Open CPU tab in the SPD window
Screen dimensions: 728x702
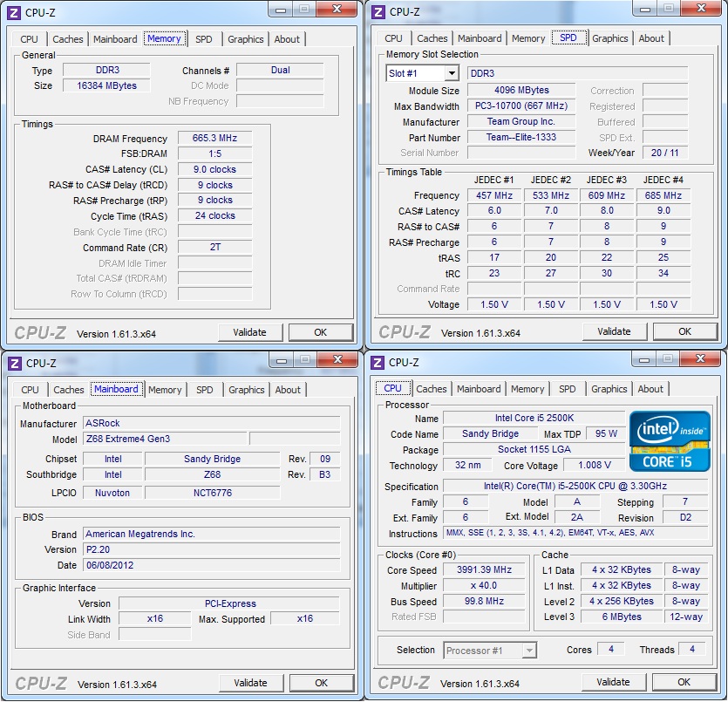point(394,38)
